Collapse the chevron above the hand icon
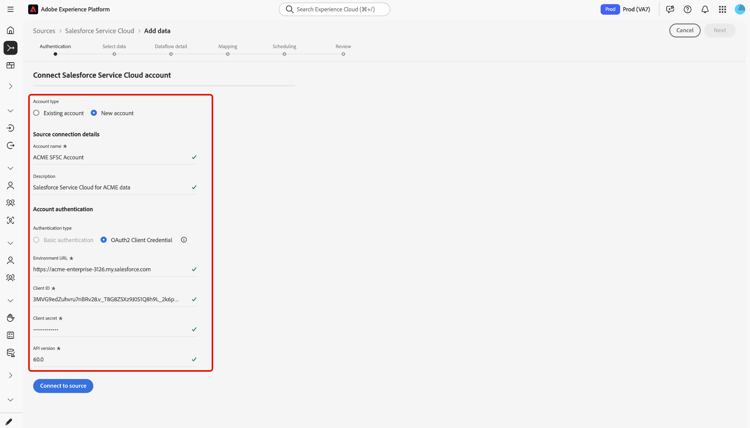This screenshot has width=750, height=428. point(10,301)
